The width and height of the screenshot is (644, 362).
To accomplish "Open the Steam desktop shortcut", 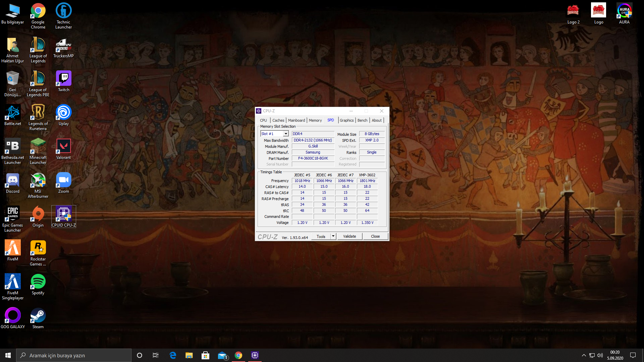I will 38,318.
